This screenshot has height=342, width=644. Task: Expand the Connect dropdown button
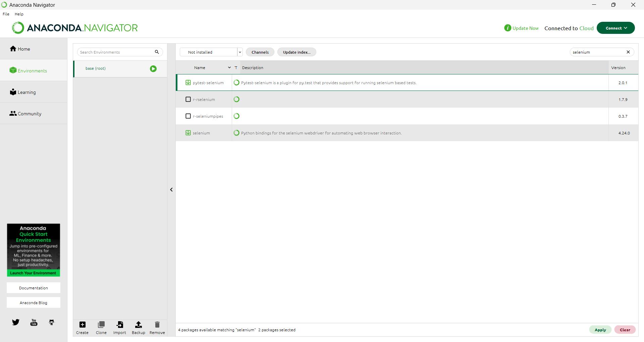point(615,28)
